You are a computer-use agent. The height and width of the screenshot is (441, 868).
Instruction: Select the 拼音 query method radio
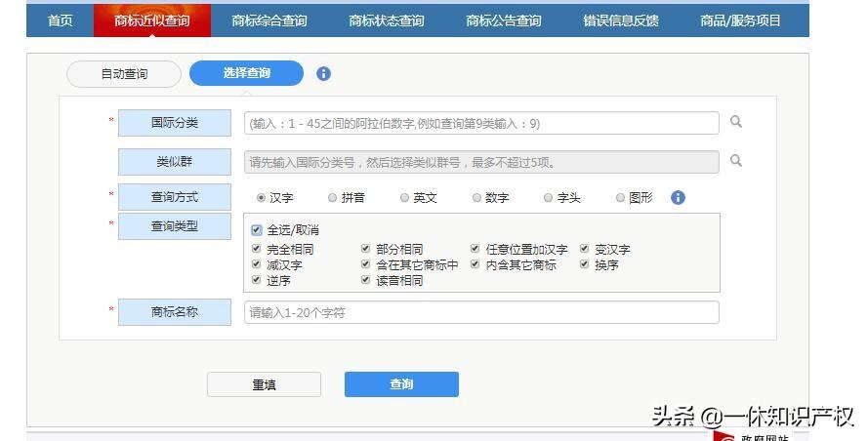click(x=332, y=197)
